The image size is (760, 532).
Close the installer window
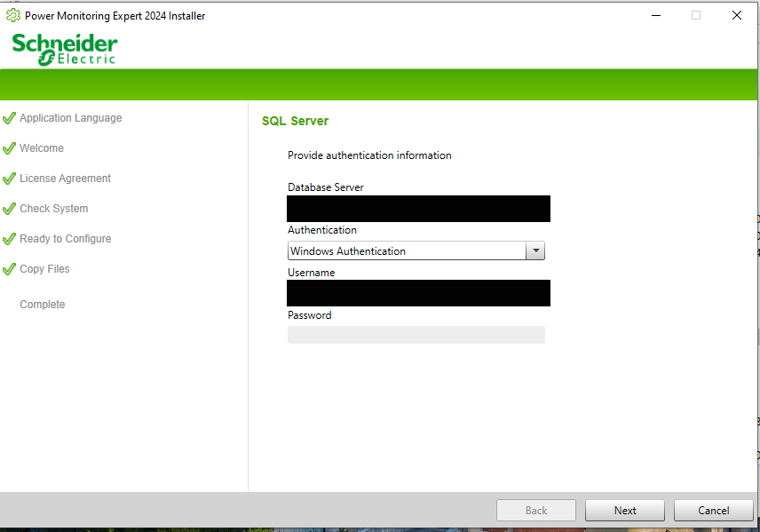coord(737,15)
